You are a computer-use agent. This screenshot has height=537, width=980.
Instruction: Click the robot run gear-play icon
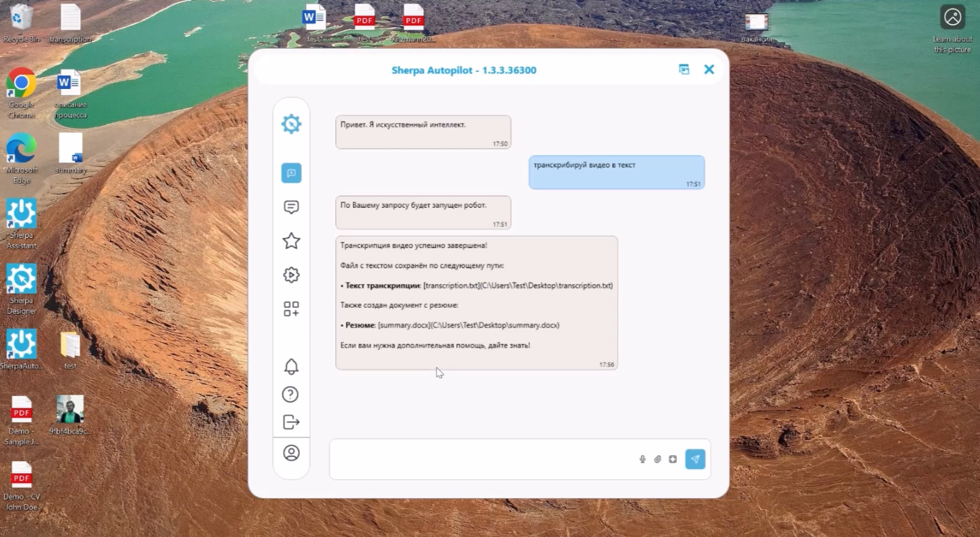291,275
